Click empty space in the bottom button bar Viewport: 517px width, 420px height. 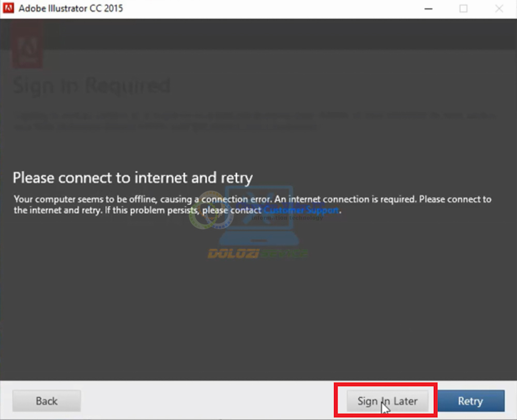point(207,401)
